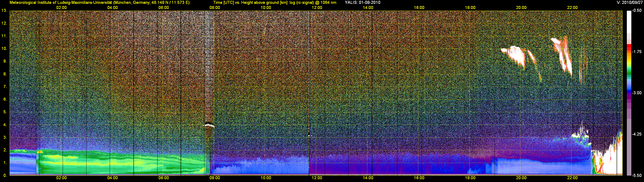The width and height of the screenshot is (644, 182).
Task: Click the 08:00 label on the bottom time axis
Action: tap(215, 178)
